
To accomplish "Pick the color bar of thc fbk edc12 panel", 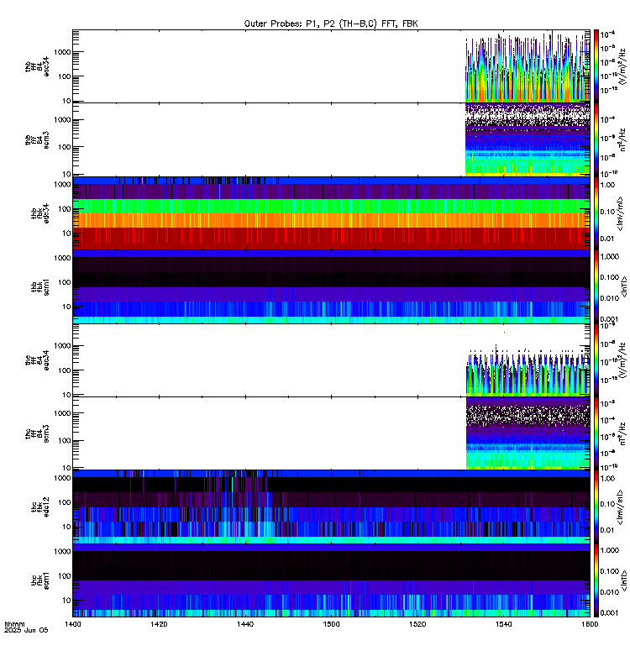I will coord(596,507).
